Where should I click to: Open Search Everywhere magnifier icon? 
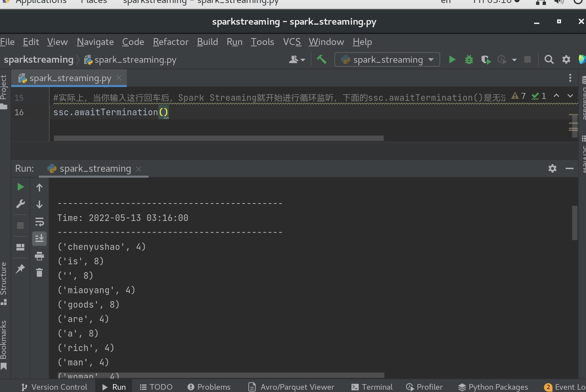(x=549, y=60)
